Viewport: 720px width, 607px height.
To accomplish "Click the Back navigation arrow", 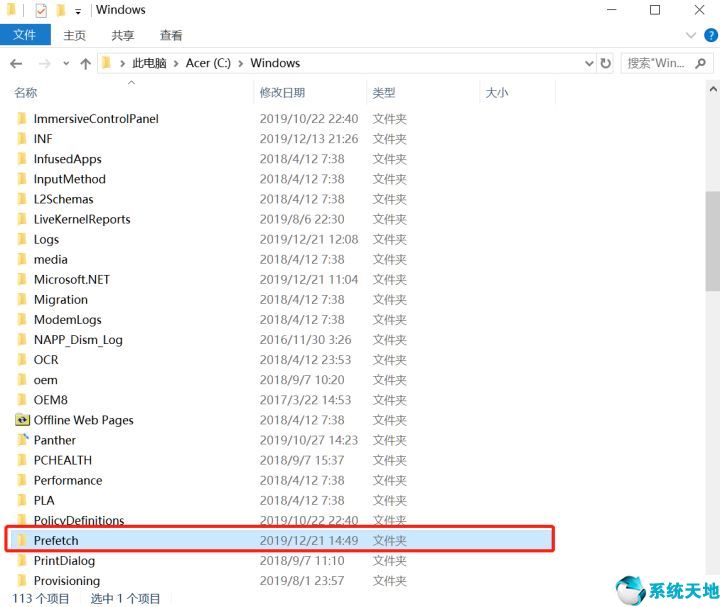I will (x=16, y=63).
